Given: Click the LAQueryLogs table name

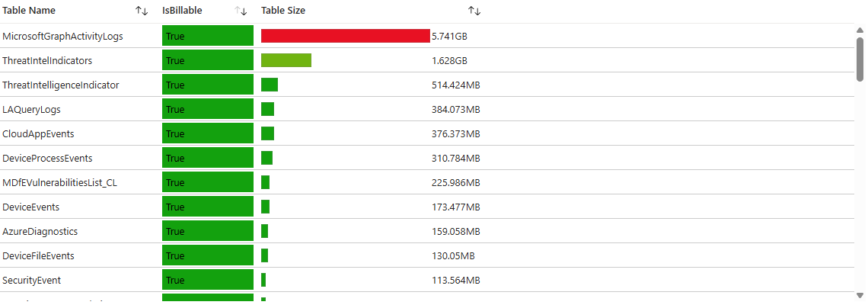Looking at the screenshot, I should [x=31, y=109].
